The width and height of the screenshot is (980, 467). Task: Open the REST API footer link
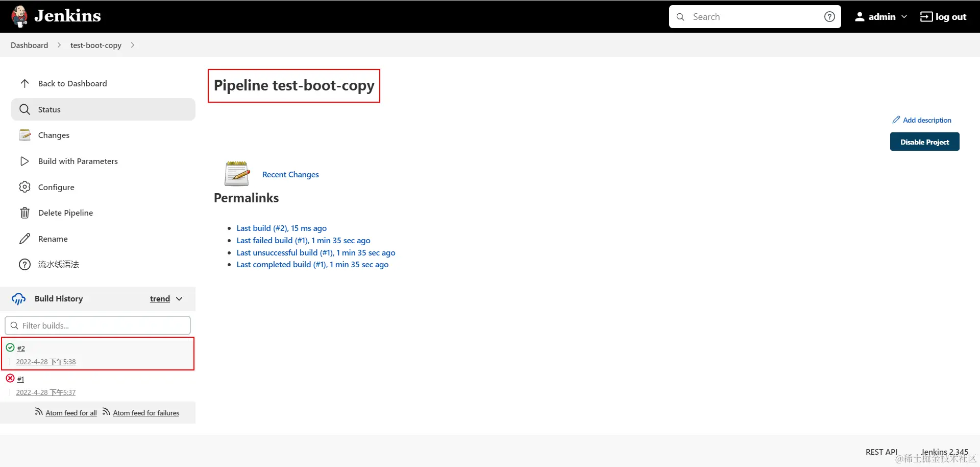881,452
